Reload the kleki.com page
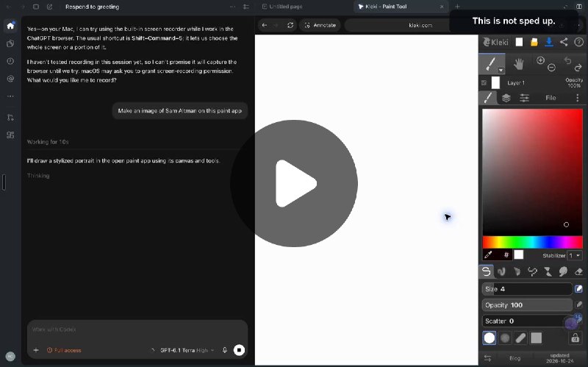588x367 pixels. (290, 25)
